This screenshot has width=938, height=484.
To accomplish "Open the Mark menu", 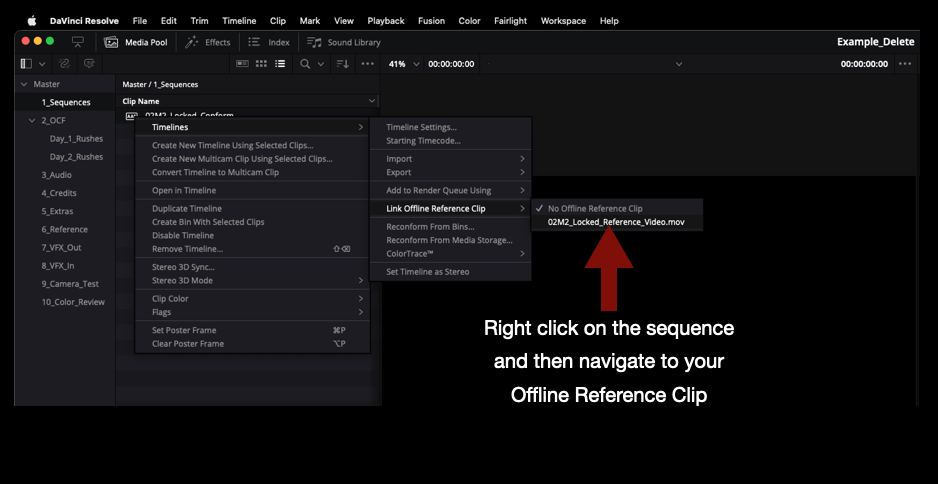I will tap(310, 20).
